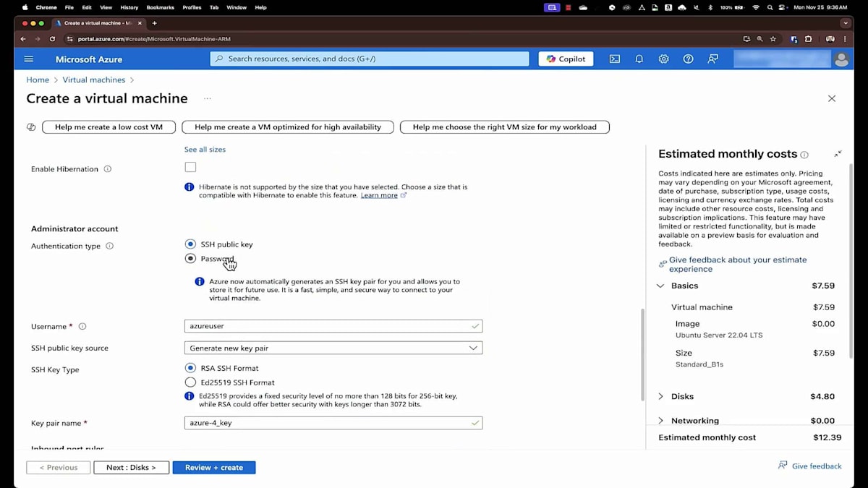The width and height of the screenshot is (868, 488).
Task: Expand the Networking cost section
Action: pyautogui.click(x=660, y=421)
